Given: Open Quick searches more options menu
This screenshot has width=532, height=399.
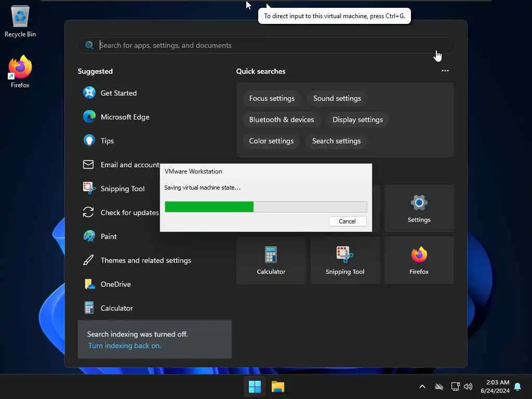Looking at the screenshot, I should tap(445, 71).
